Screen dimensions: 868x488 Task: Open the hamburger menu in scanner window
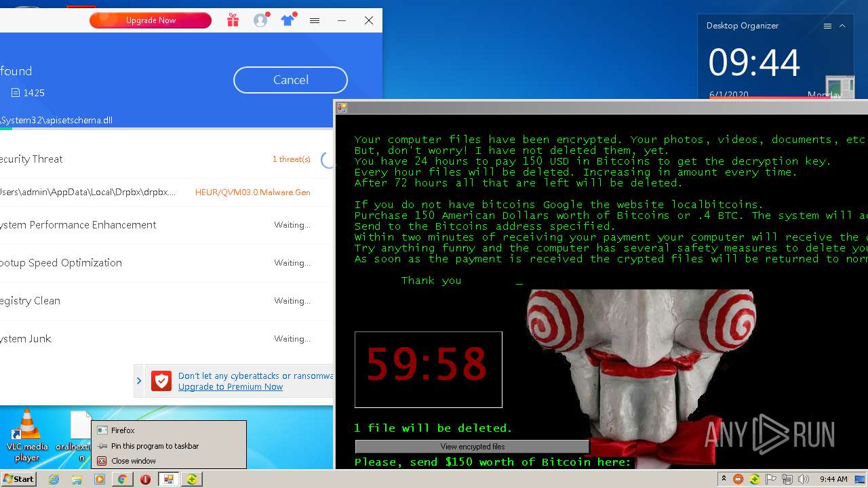pos(315,20)
